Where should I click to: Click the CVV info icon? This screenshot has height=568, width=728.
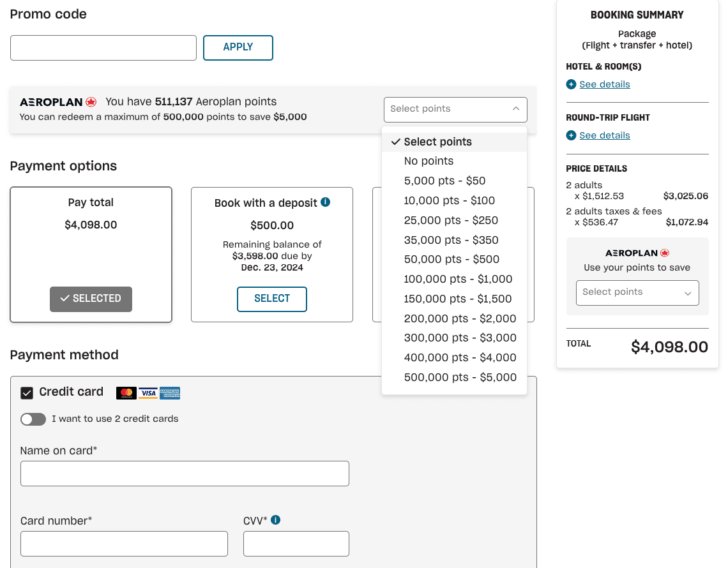click(x=275, y=520)
